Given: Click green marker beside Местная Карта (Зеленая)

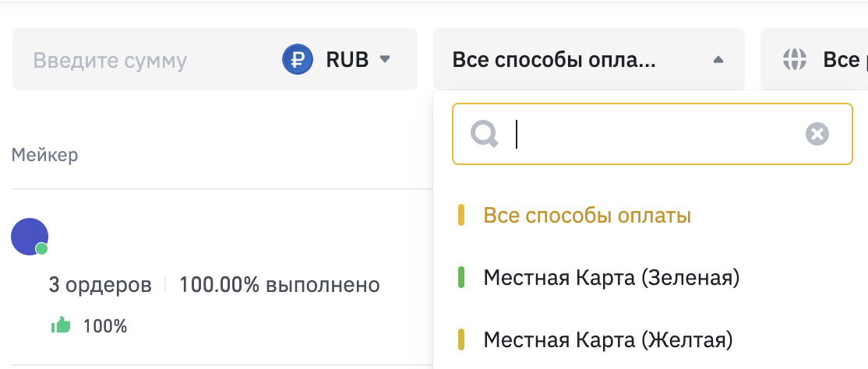Looking at the screenshot, I should pyautogui.click(x=461, y=277).
